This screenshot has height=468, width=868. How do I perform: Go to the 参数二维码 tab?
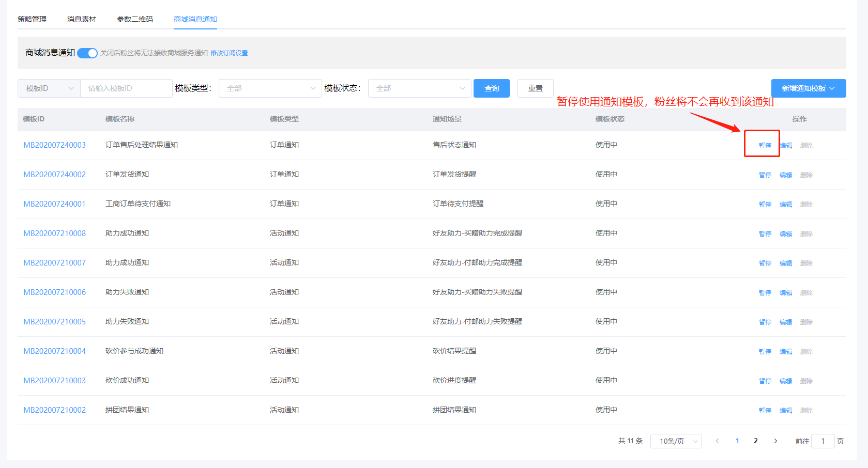point(135,19)
